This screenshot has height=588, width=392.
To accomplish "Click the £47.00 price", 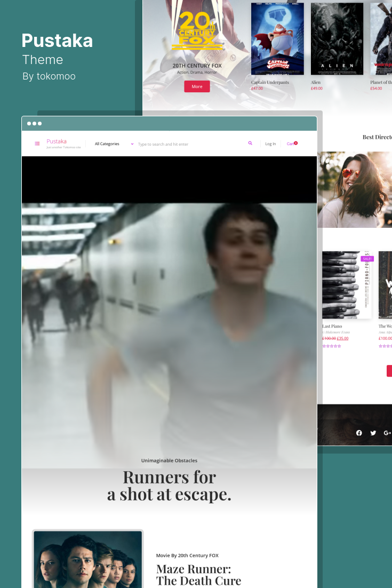I will click(x=257, y=89).
